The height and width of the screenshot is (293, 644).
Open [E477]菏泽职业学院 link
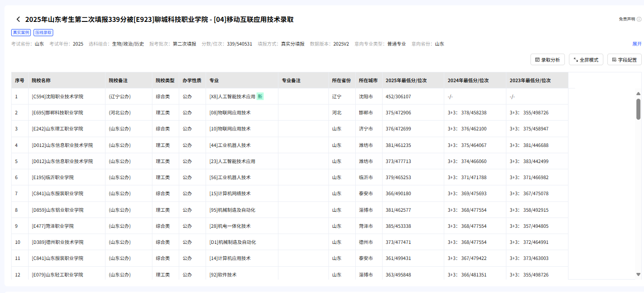(x=53, y=226)
